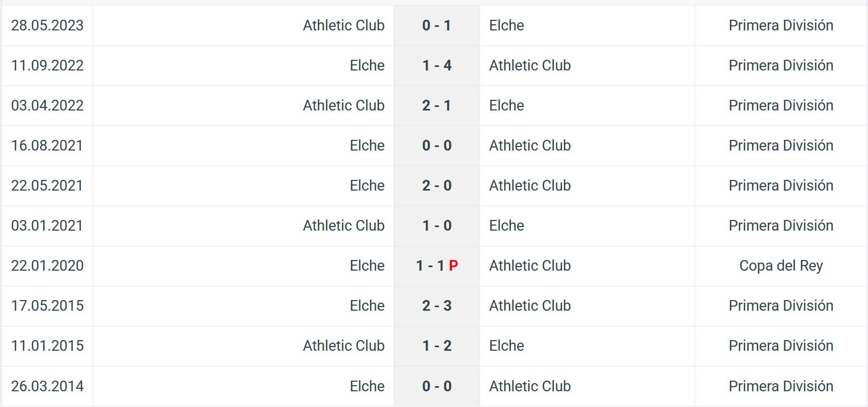The height and width of the screenshot is (407, 868).
Task: Open the 0 - 0 result from 26.03.2014
Action: (436, 386)
